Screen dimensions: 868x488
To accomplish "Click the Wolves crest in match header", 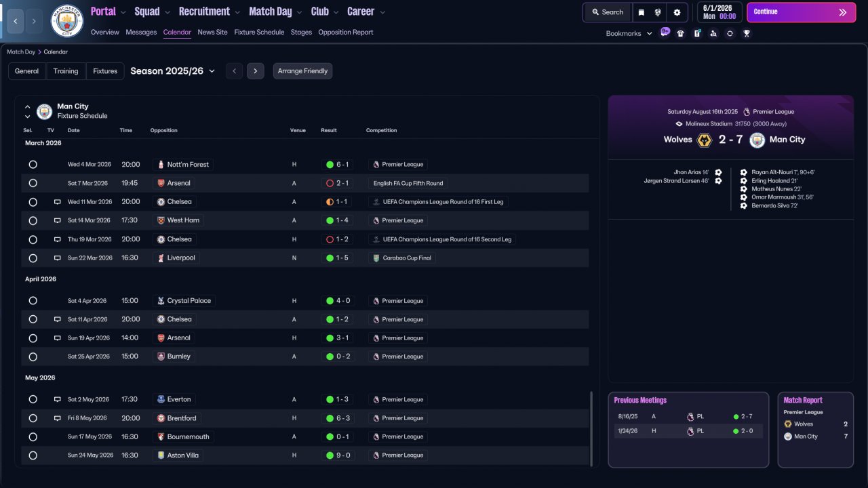I will pos(705,140).
